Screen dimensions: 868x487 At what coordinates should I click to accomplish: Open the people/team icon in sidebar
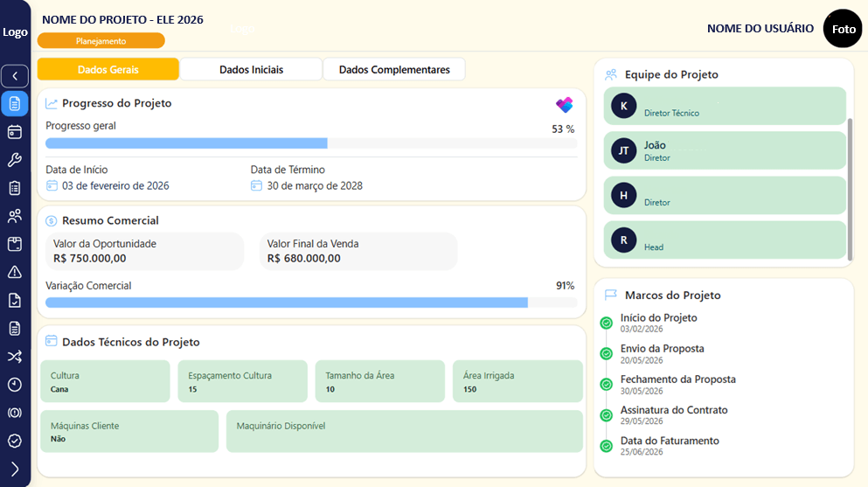point(15,216)
